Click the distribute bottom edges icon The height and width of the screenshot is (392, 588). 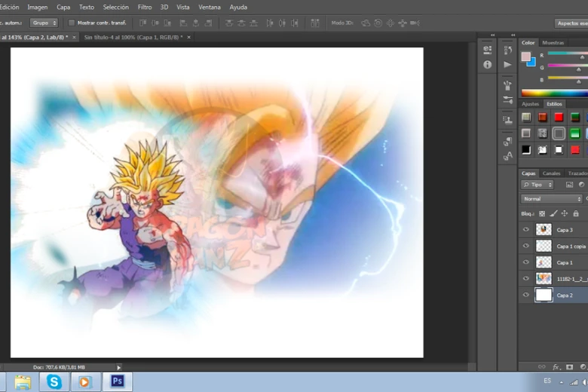click(254, 23)
